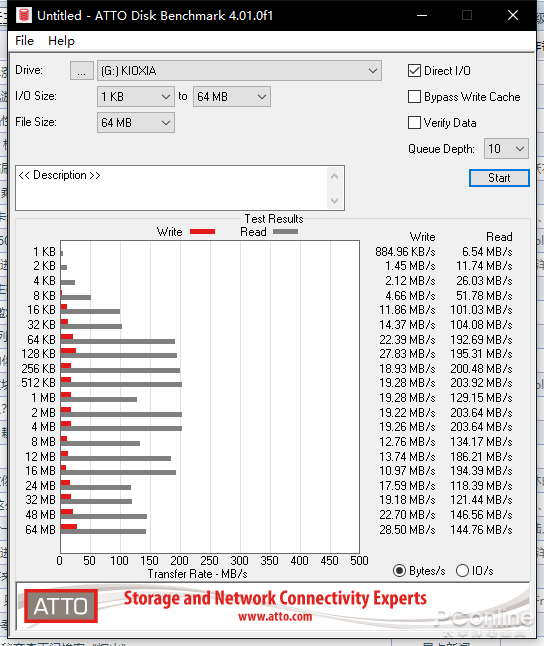Close the ATTO Disk Benchmark window

(513, 15)
